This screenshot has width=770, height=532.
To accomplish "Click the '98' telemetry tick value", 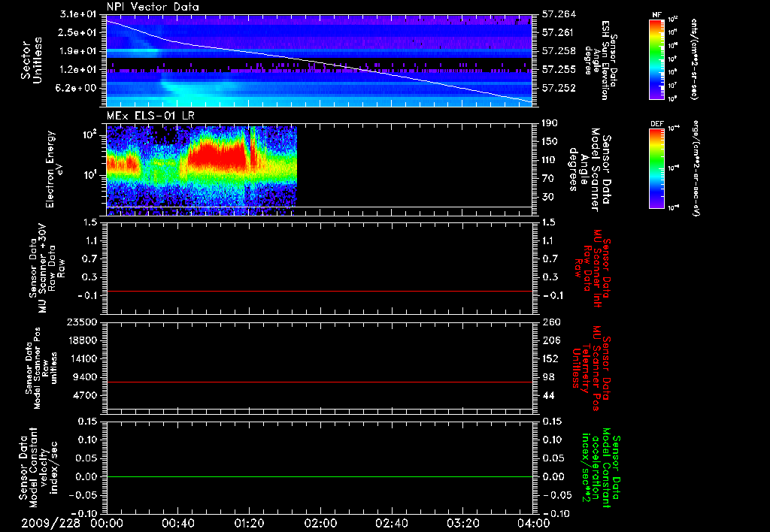I will [x=548, y=377].
